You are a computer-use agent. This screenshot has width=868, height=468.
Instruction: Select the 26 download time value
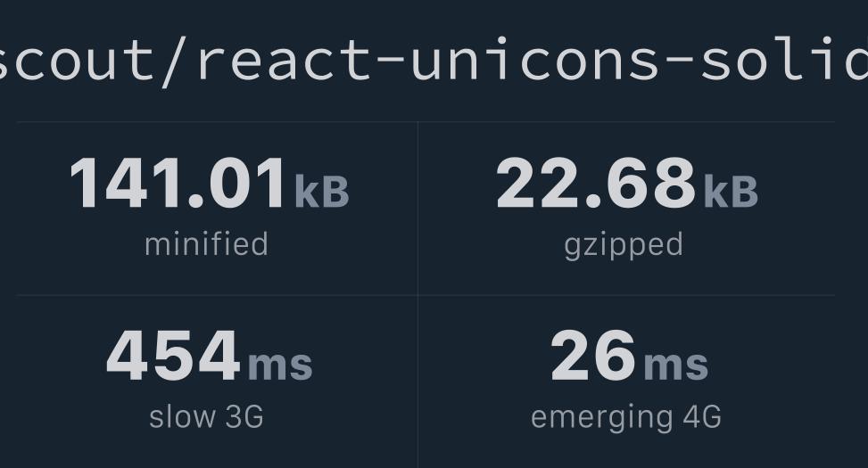tap(593, 355)
